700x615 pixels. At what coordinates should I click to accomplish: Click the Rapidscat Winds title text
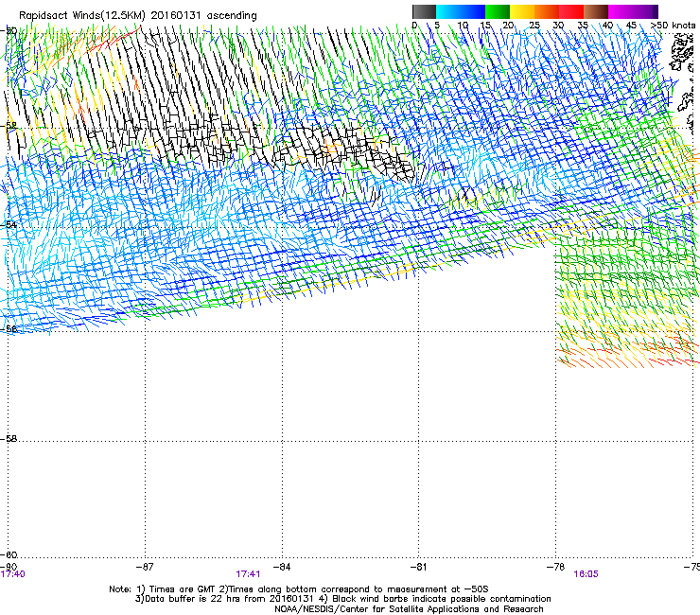click(x=138, y=16)
